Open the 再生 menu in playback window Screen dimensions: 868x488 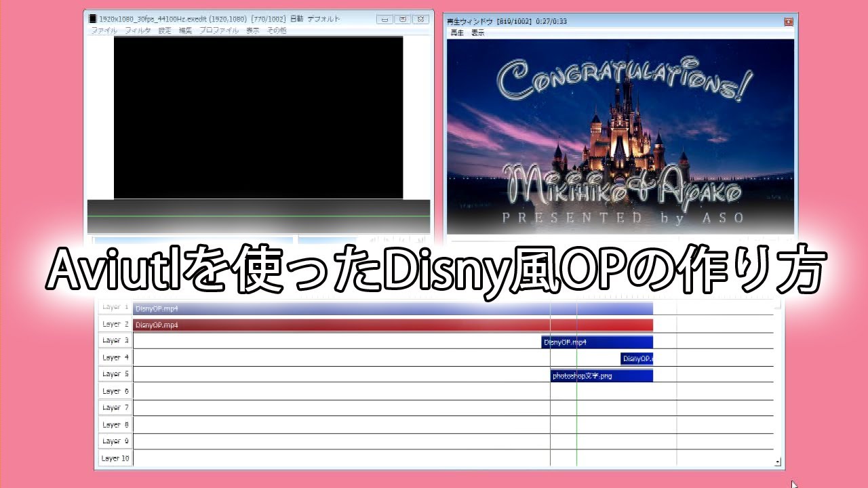point(456,33)
